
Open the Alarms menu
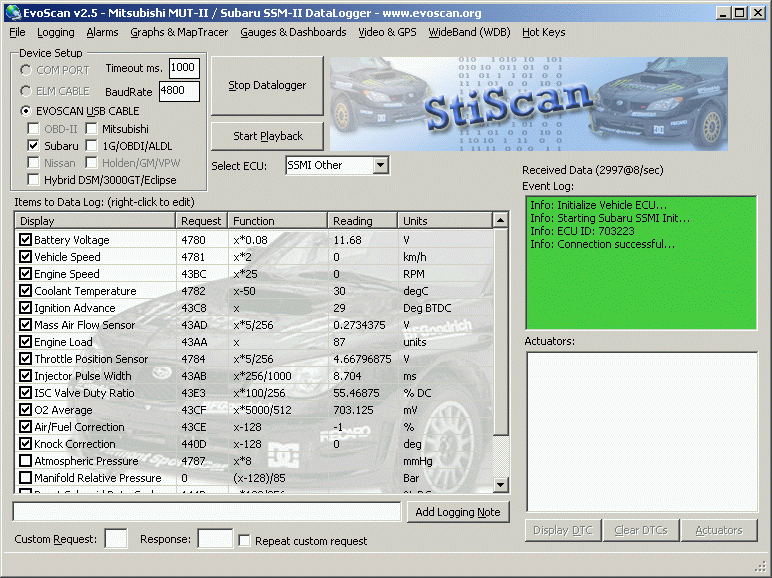[102, 32]
